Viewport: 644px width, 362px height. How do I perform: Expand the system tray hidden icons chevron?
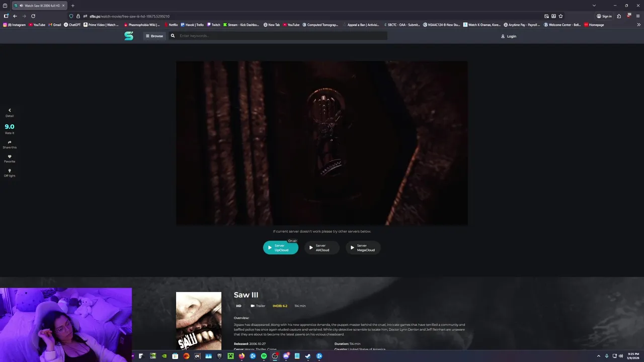click(599, 356)
